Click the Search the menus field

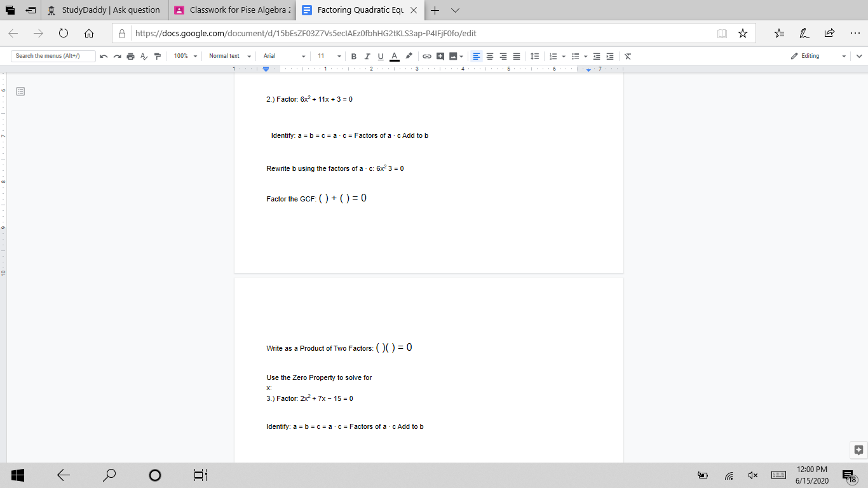pyautogui.click(x=53, y=56)
